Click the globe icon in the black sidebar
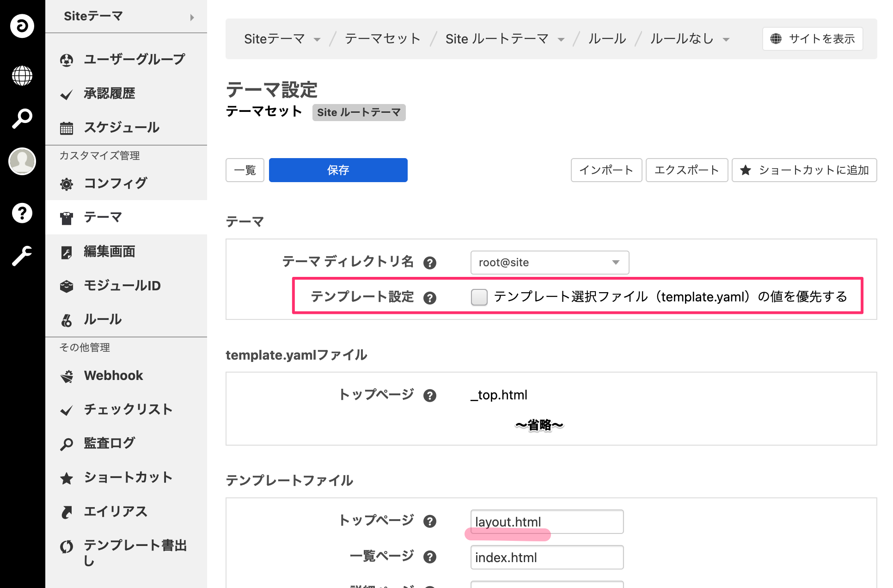The height and width of the screenshot is (588, 893). [x=22, y=76]
